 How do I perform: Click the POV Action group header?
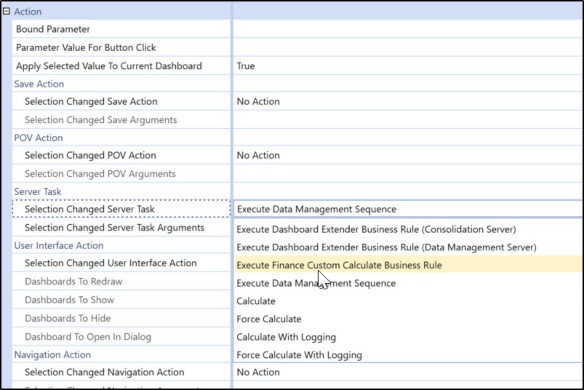(x=38, y=137)
